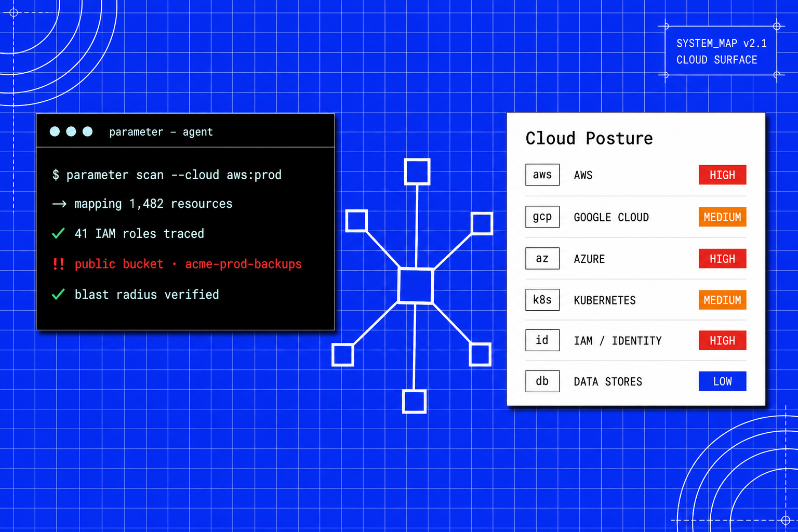Click the 'GOOGLE CLOUD' label
The width and height of the screenshot is (798, 532).
tap(611, 217)
